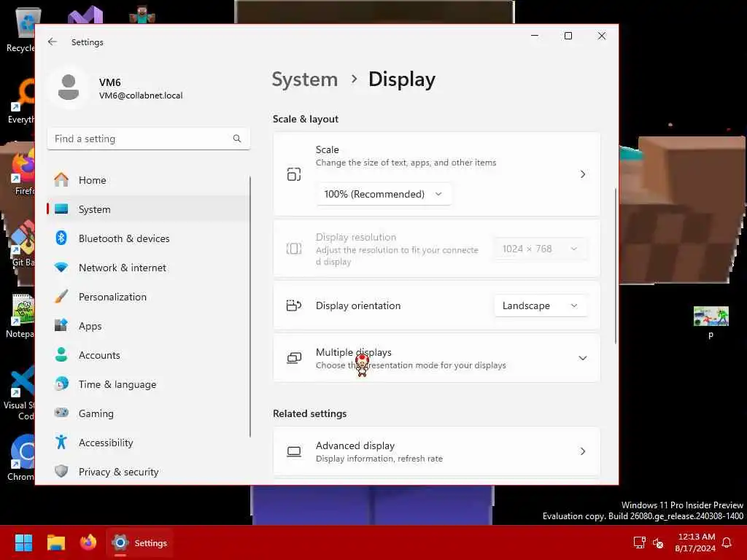The height and width of the screenshot is (560, 747).
Task: Click the muted volume tray icon
Action: point(658,542)
